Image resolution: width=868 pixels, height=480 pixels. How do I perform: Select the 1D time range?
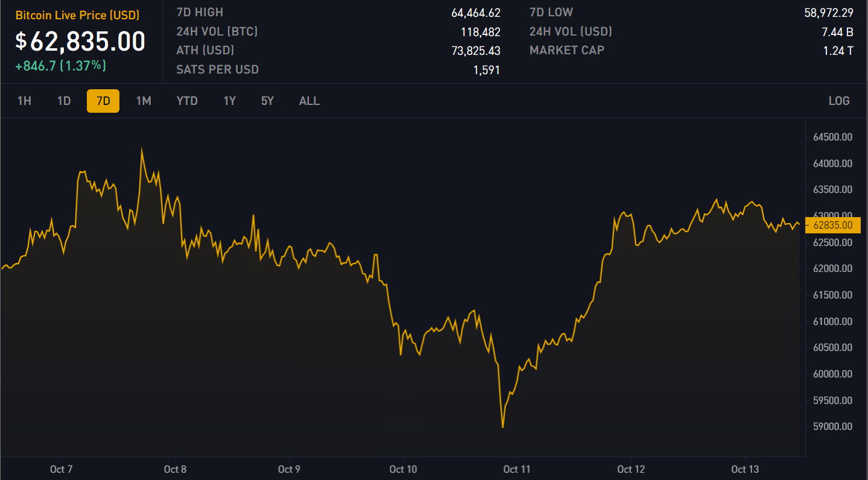[x=64, y=101]
